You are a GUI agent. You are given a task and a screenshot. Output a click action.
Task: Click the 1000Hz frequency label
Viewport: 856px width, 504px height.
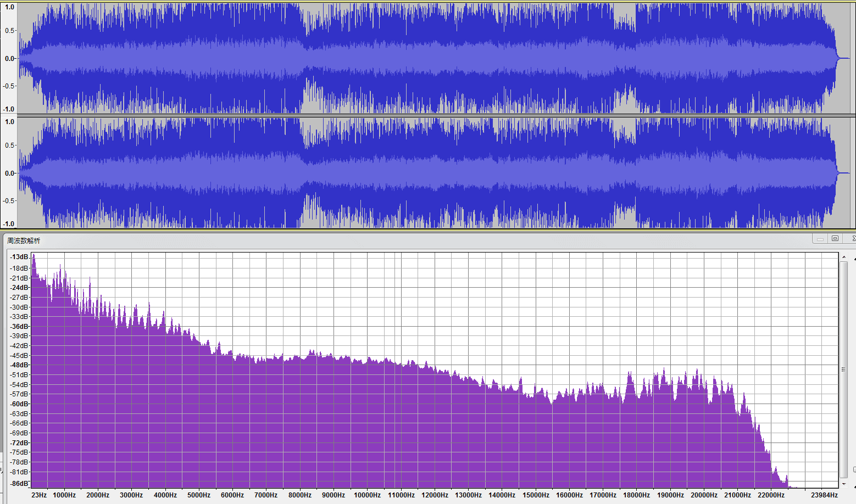(x=64, y=495)
